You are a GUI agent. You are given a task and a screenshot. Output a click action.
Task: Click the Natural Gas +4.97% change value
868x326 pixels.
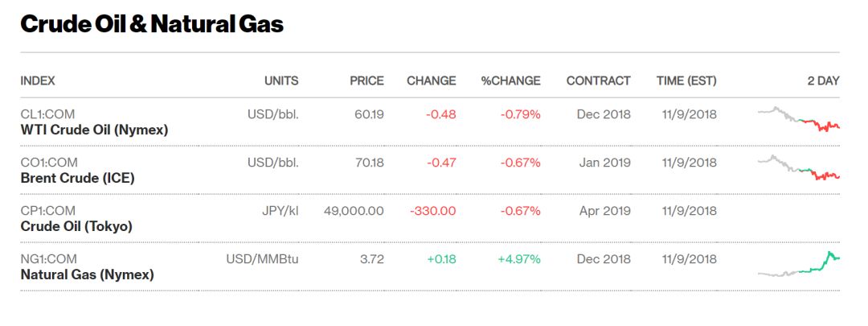coord(519,259)
